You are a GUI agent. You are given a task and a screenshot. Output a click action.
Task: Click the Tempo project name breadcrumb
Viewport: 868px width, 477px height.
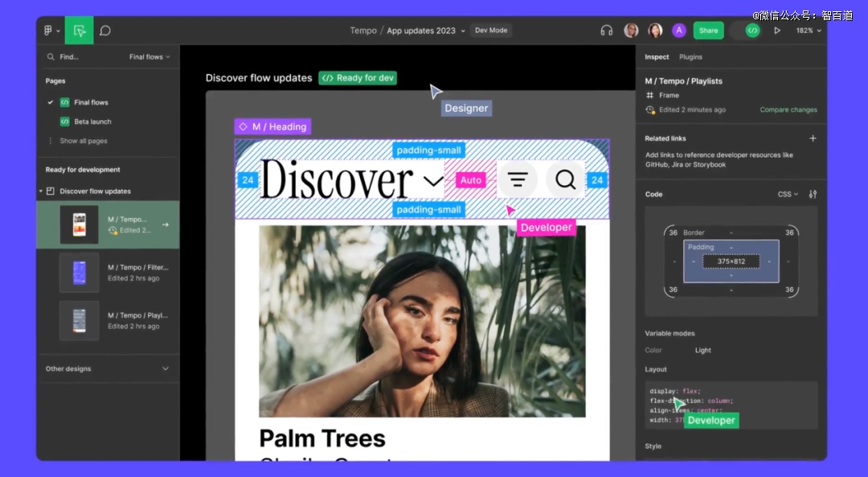tap(363, 31)
